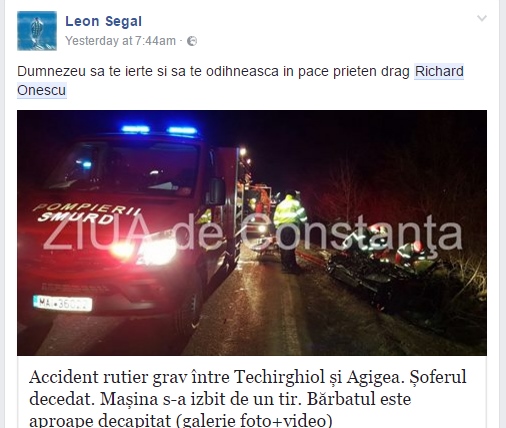The width and height of the screenshot is (506, 428).
Task: Click the officer in reflective vest
Action: pyautogui.click(x=289, y=231)
